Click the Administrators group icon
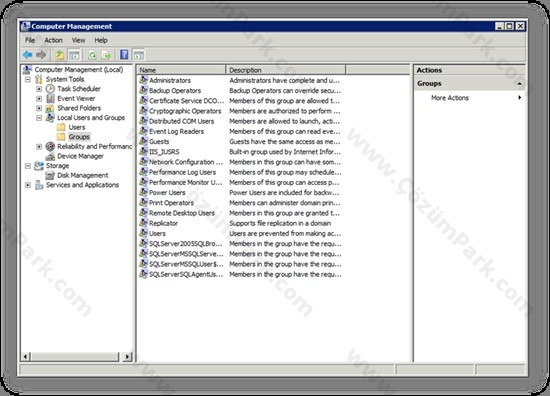Viewport: 550px width, 396px height. coord(143,80)
